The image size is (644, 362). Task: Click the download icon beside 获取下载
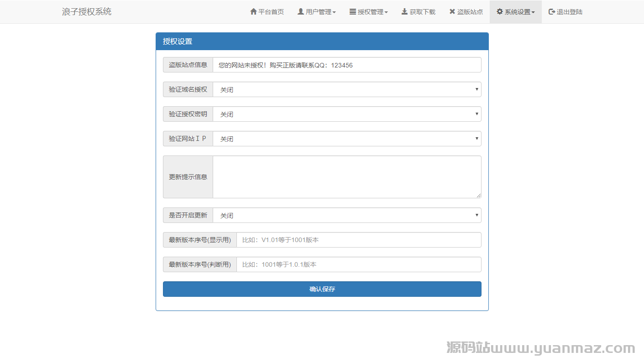pyautogui.click(x=404, y=11)
